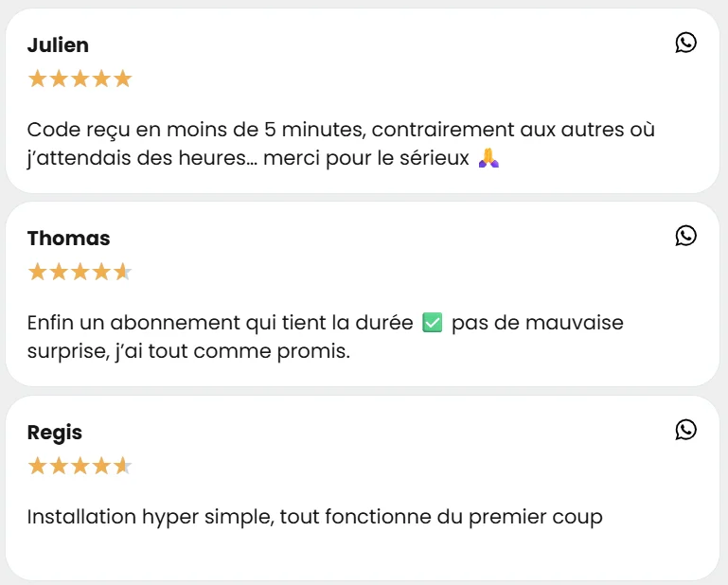Viewport: 728px width, 585px height.
Task: Click the WhatsApp icon on Thomas's review
Action: [x=685, y=236]
